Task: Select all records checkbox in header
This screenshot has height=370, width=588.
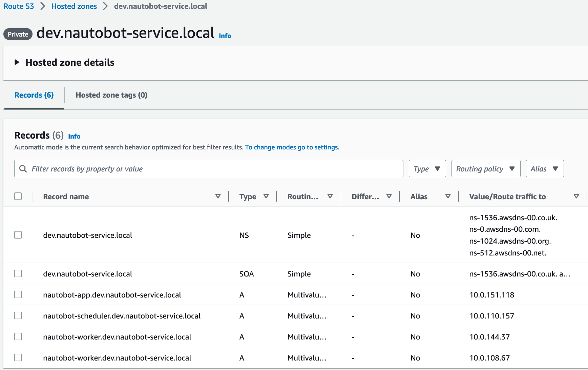Action: pos(18,196)
